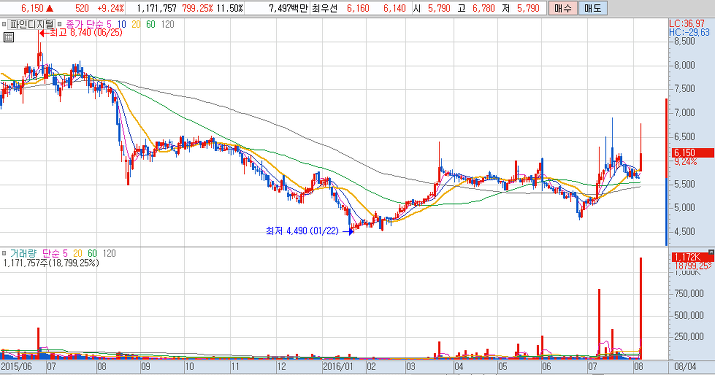Select volume panel 20-day average legend
This screenshot has width=715, height=375.
click(78, 253)
